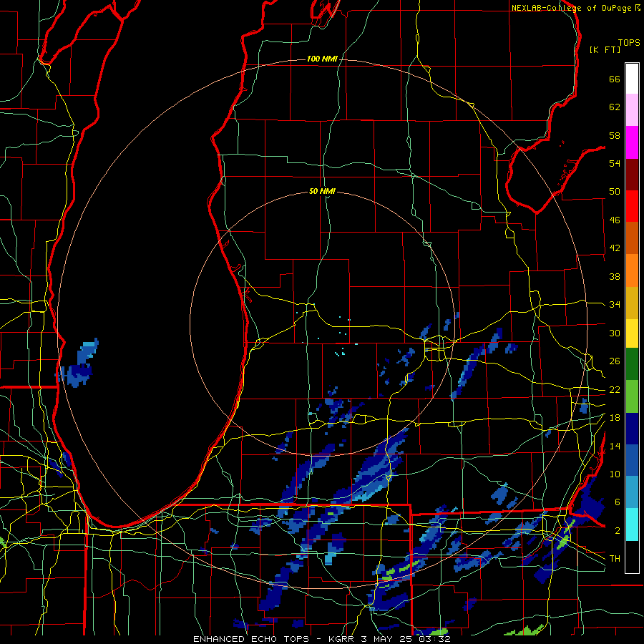Click the legend value 50

click(615, 191)
